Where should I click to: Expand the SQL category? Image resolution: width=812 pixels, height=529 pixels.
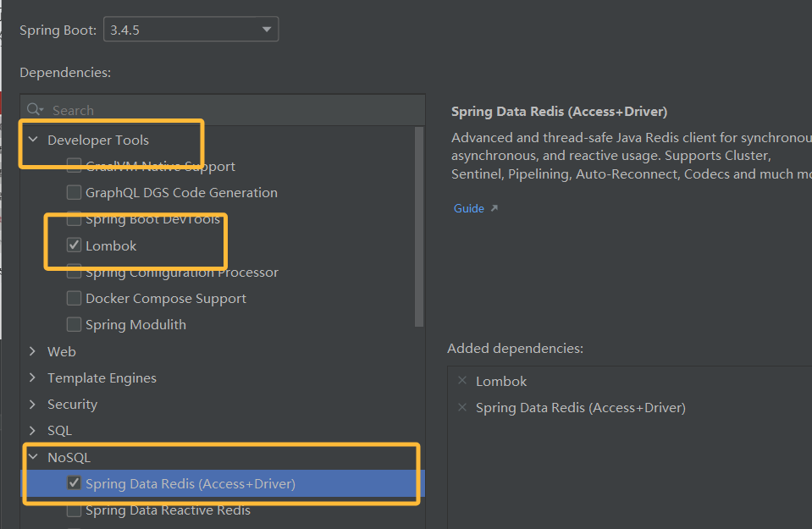[33, 430]
